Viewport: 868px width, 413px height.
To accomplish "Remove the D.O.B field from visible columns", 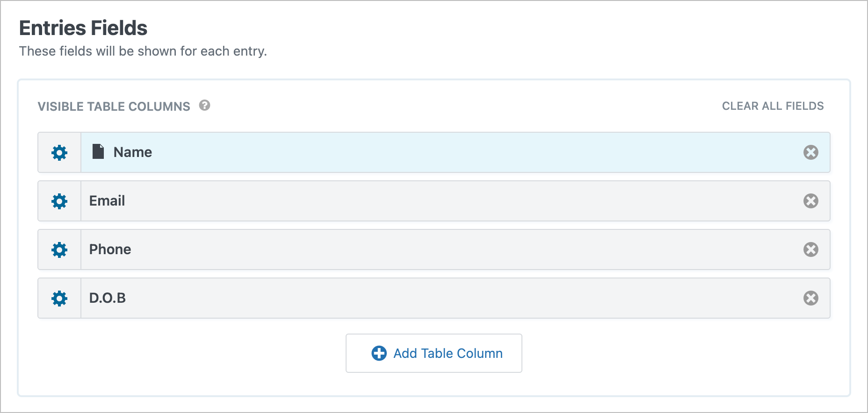I will [811, 298].
